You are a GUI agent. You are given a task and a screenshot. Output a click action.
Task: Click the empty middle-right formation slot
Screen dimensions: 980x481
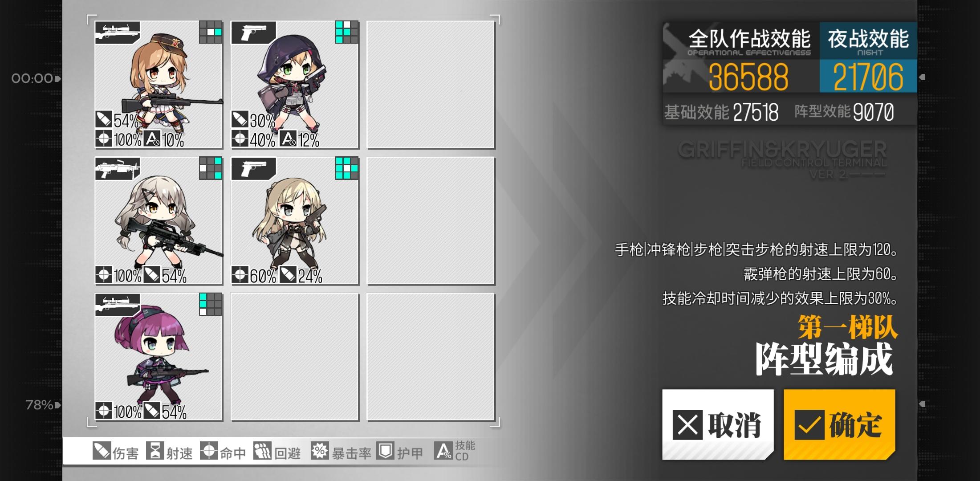(x=431, y=220)
